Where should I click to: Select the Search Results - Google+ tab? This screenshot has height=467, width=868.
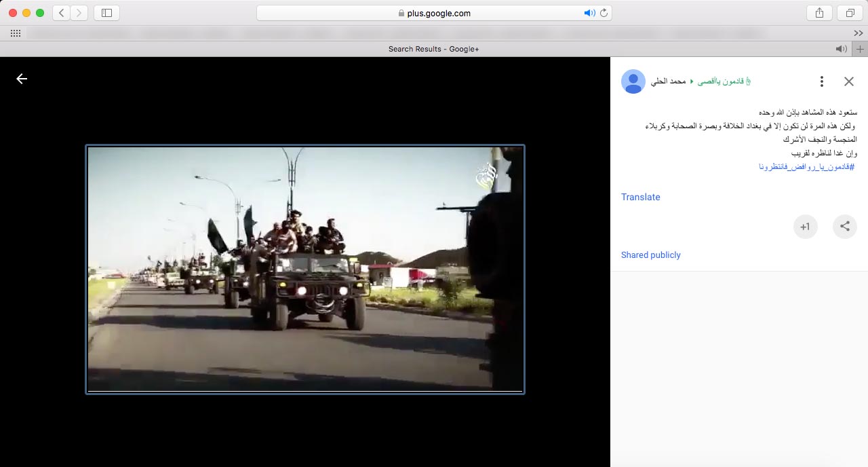[433, 49]
